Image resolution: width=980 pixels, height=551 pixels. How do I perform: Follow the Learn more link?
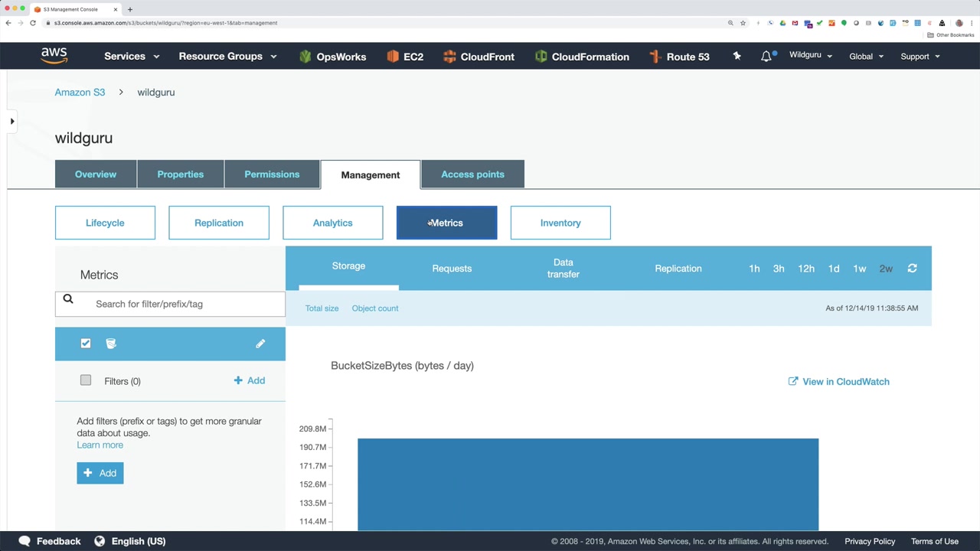[x=100, y=445]
